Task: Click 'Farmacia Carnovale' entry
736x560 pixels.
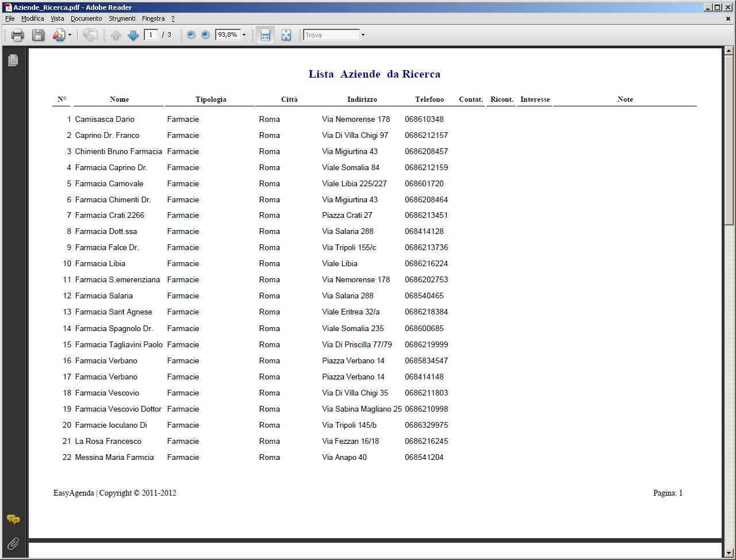Action: (109, 184)
